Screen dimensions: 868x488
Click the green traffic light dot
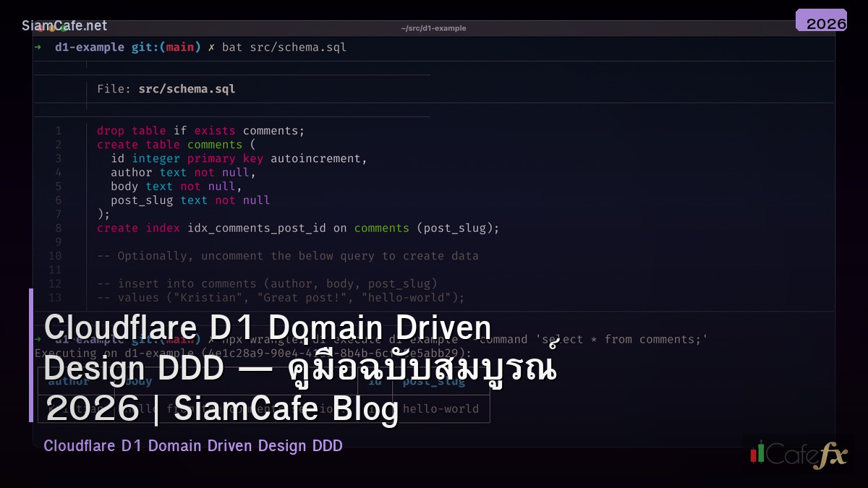click(x=63, y=30)
